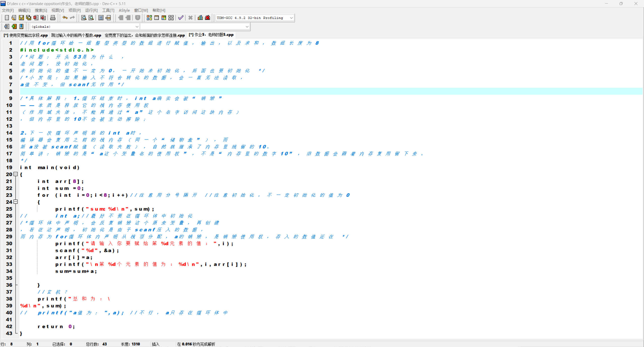
Task: Click the Syntax check checkmark icon
Action: (x=181, y=18)
